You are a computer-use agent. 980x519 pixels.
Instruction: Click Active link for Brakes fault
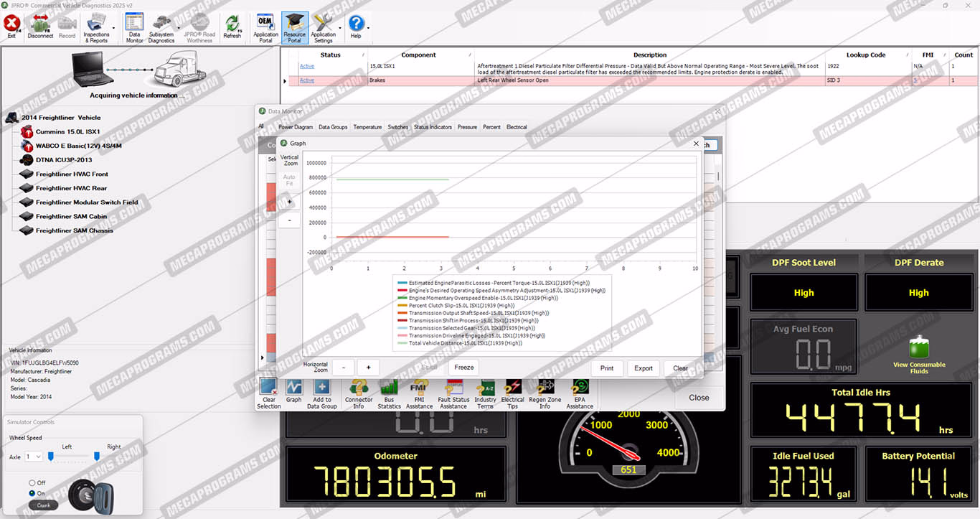[x=307, y=80]
